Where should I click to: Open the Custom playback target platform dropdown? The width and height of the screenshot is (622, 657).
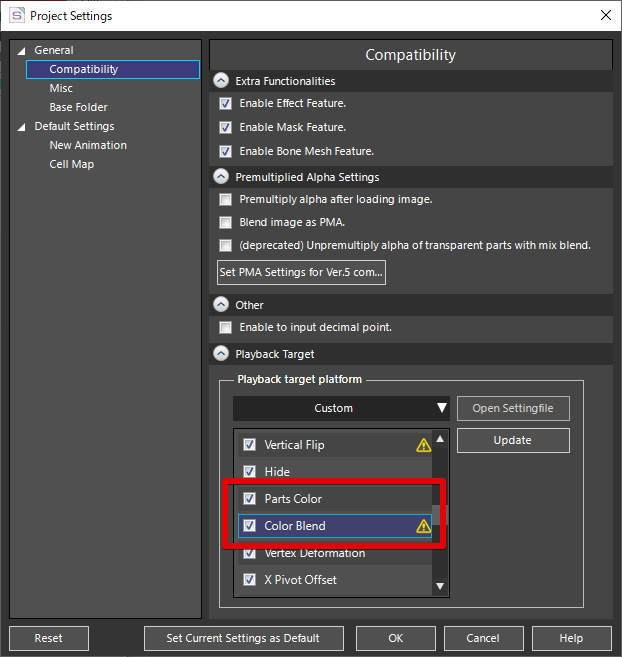[x=341, y=408]
